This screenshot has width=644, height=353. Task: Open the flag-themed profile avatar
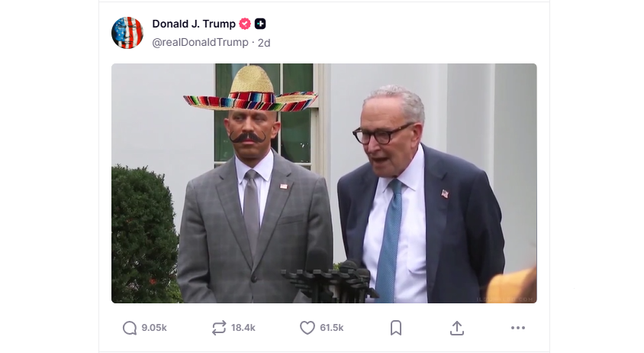(x=127, y=33)
